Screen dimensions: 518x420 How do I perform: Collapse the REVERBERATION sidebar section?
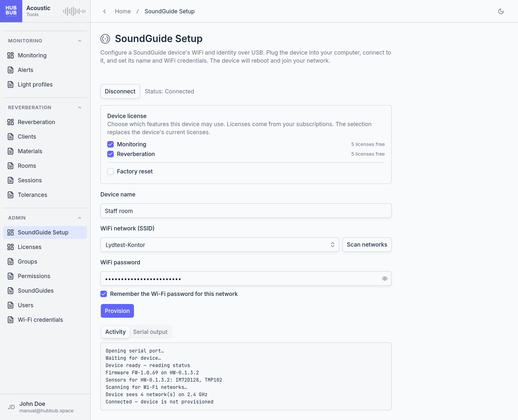pos(80,108)
